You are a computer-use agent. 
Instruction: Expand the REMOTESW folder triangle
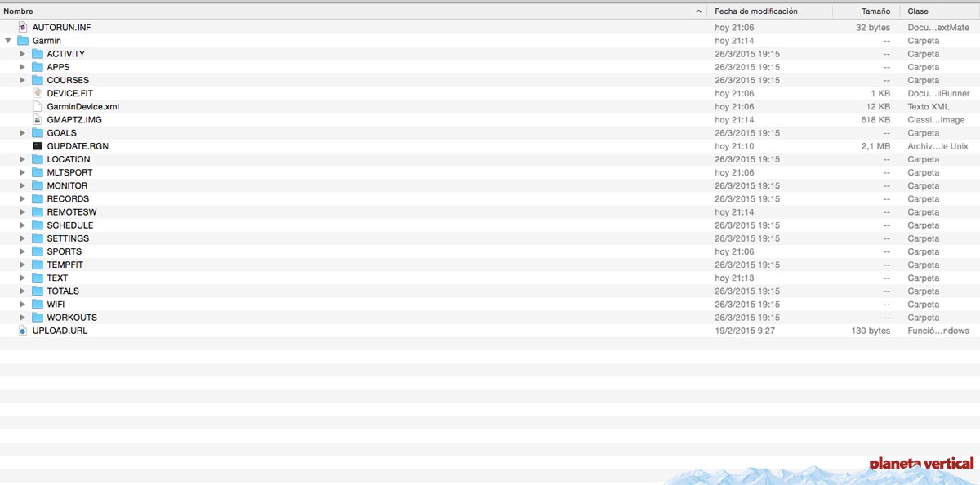click(x=23, y=211)
